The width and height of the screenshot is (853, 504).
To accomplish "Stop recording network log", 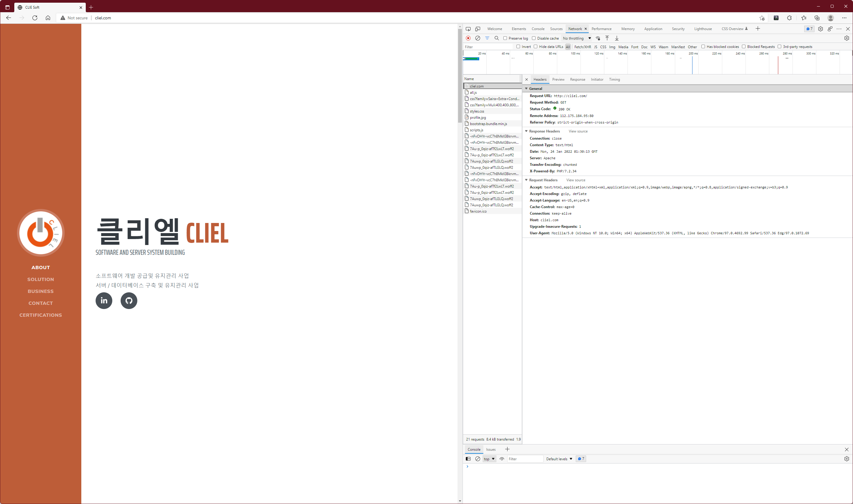I will pyautogui.click(x=468, y=38).
